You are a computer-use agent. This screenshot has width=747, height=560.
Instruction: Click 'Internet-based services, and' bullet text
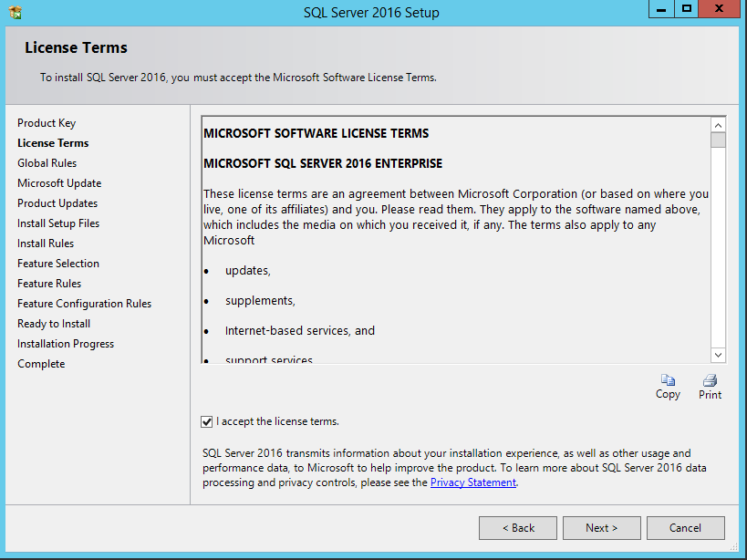300,330
